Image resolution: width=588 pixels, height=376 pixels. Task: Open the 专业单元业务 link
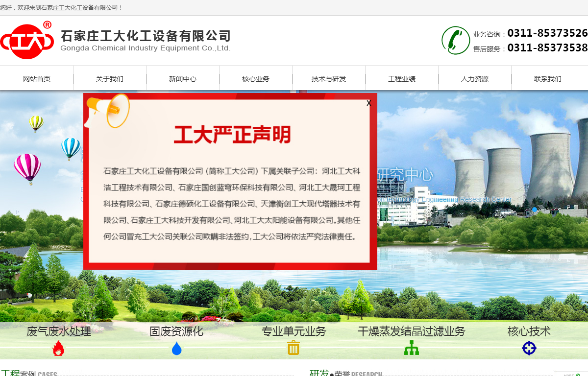coord(294,331)
